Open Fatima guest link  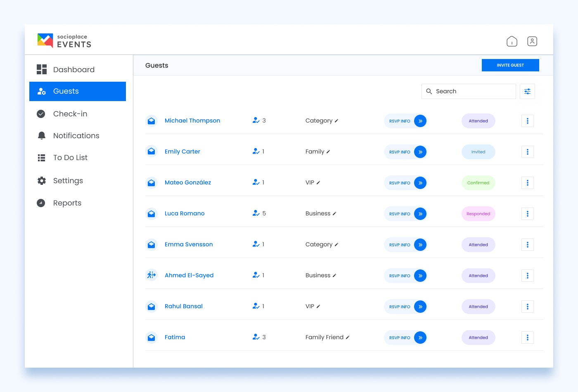click(x=175, y=337)
